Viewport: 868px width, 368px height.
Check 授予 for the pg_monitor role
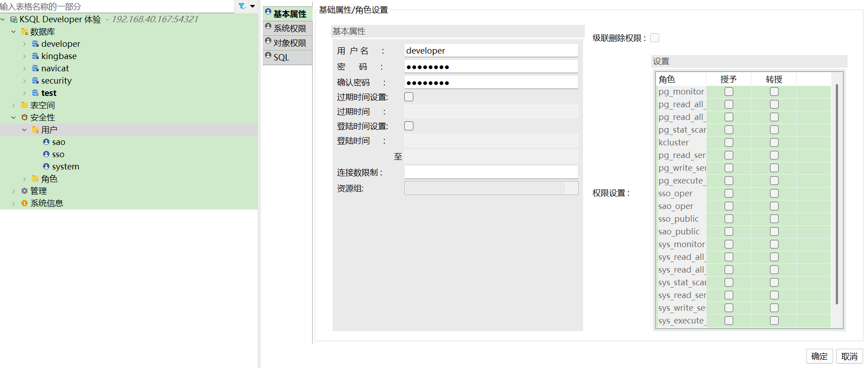(729, 92)
